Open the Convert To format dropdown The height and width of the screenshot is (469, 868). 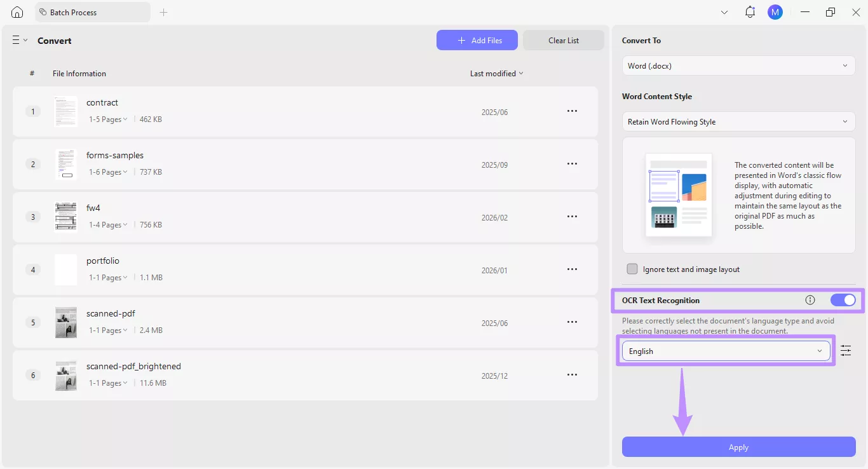(738, 65)
